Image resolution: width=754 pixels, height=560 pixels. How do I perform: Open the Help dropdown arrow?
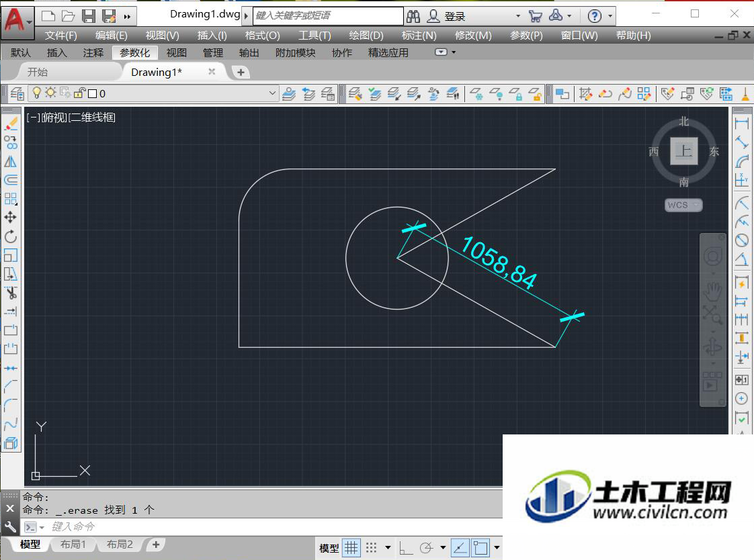pos(610,16)
